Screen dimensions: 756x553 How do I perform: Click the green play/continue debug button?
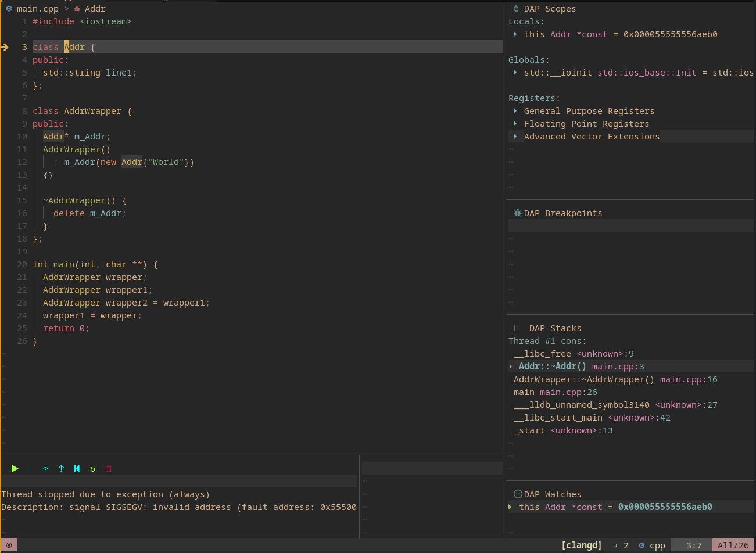(x=15, y=469)
